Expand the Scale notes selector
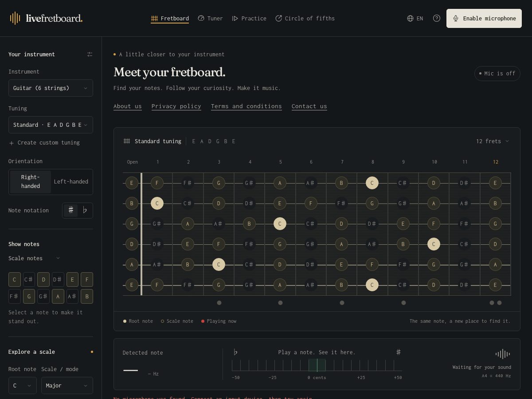This screenshot has height=399, width=532. coord(34,258)
